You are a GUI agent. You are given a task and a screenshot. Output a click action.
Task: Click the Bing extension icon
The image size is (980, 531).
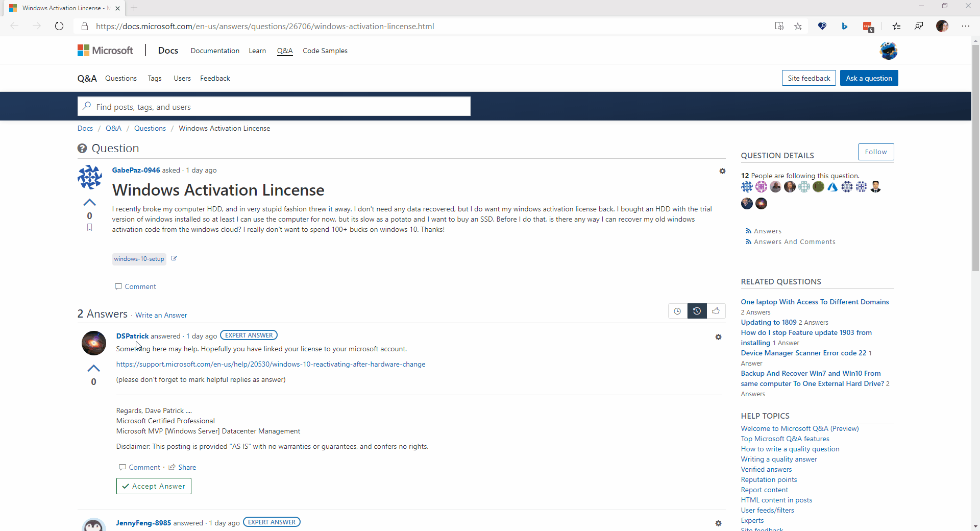[x=845, y=26]
